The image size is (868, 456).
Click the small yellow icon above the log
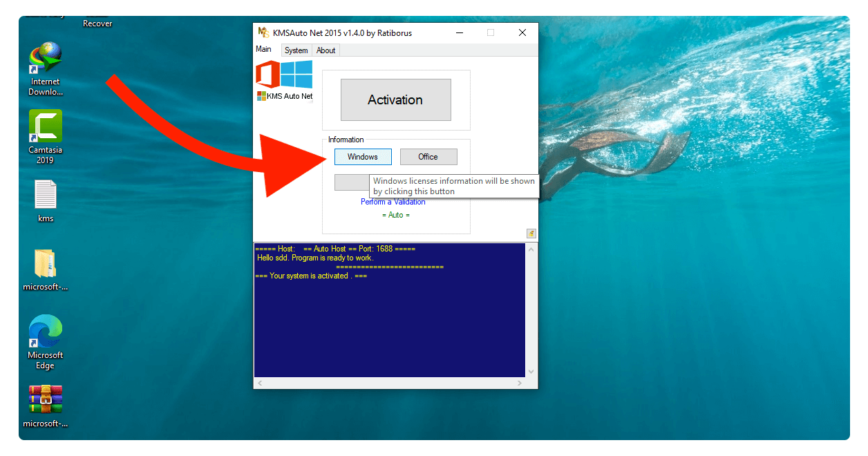click(x=531, y=234)
